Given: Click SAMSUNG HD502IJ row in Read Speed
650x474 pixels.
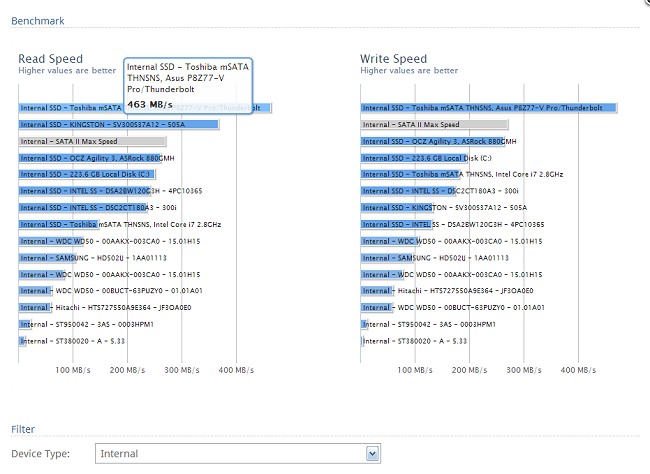Looking at the screenshot, I should pos(92,258).
